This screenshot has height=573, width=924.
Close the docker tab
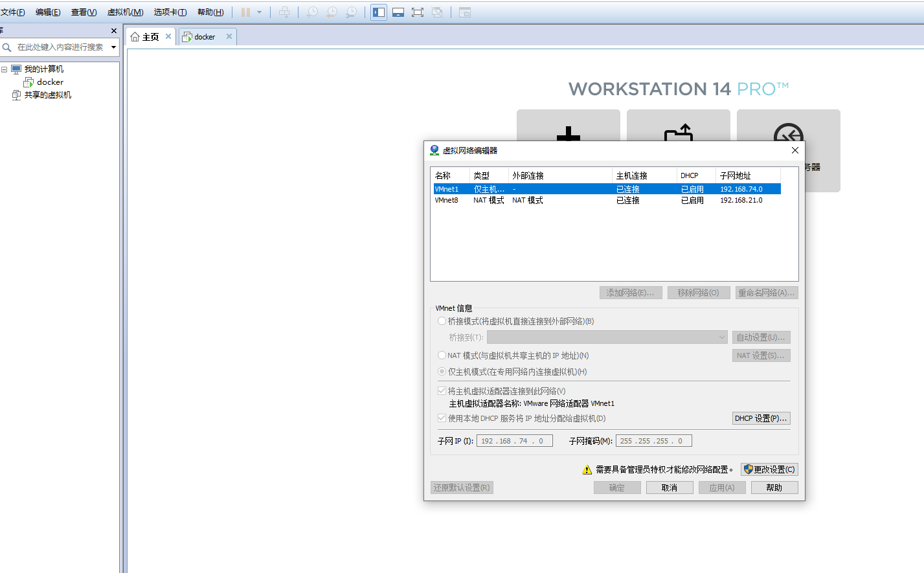tap(229, 36)
